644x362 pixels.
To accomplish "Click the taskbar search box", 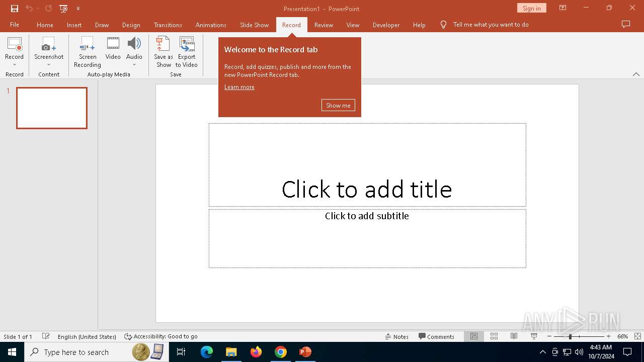I will click(96, 352).
